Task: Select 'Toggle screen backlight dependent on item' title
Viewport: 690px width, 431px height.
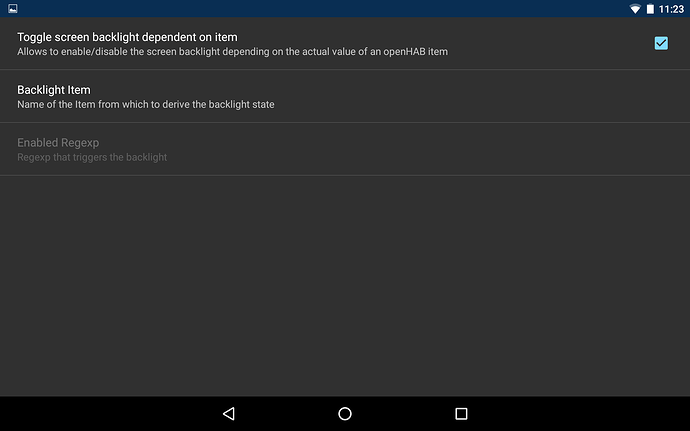Action: point(127,37)
